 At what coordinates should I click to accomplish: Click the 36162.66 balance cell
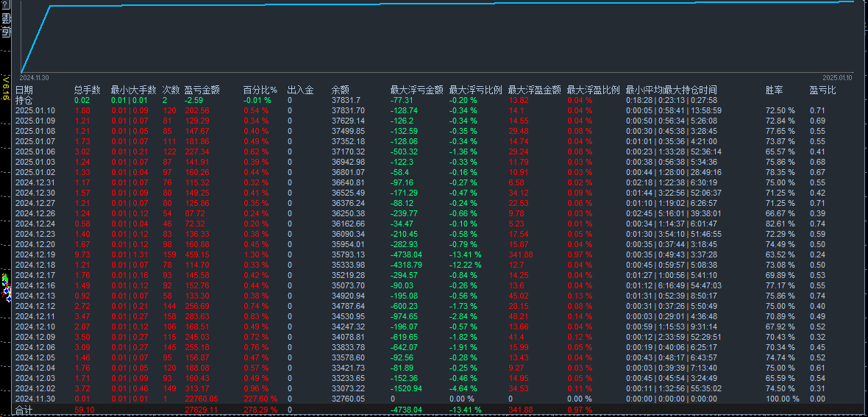[348, 223]
